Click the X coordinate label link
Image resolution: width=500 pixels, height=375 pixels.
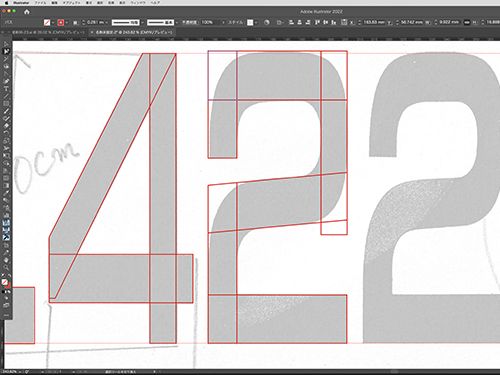353,22
